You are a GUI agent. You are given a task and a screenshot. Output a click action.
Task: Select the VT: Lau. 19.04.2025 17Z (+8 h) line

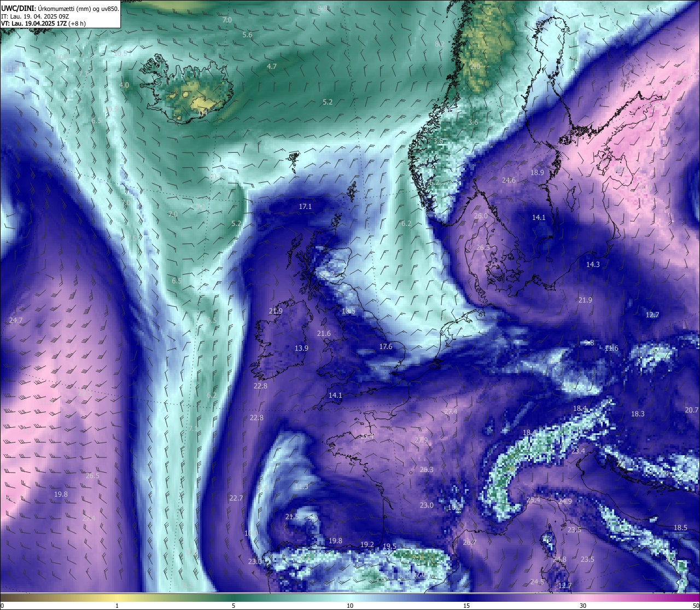pyautogui.click(x=43, y=24)
